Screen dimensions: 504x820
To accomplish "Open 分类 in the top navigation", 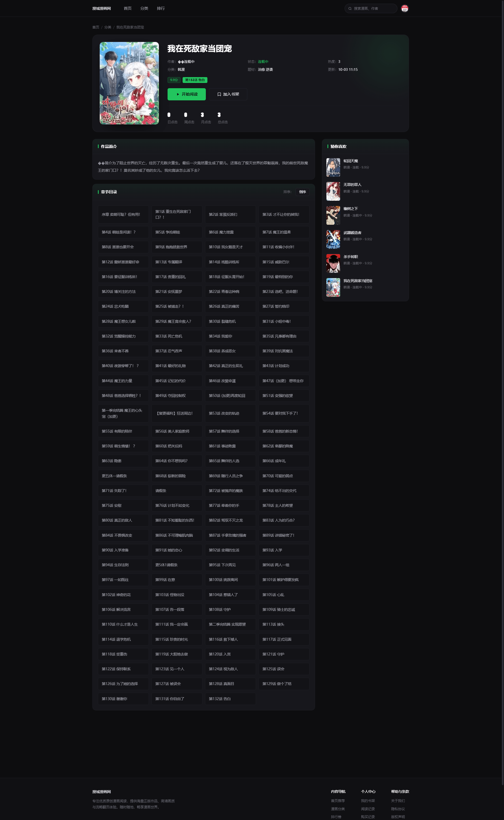I will click(x=144, y=8).
